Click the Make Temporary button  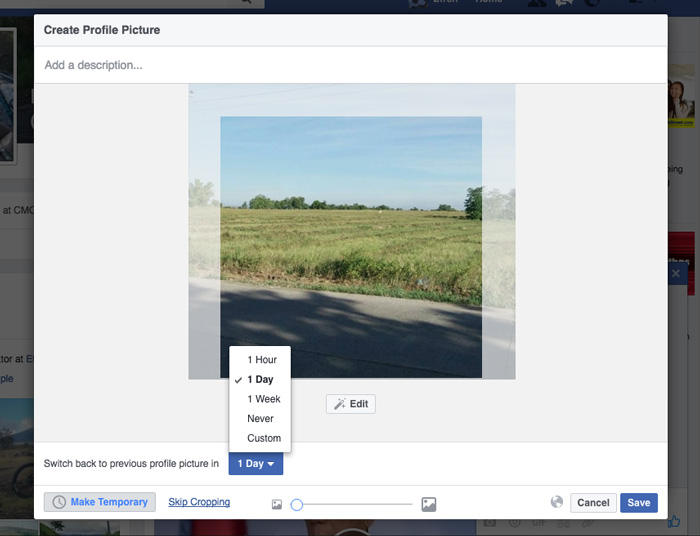point(100,502)
